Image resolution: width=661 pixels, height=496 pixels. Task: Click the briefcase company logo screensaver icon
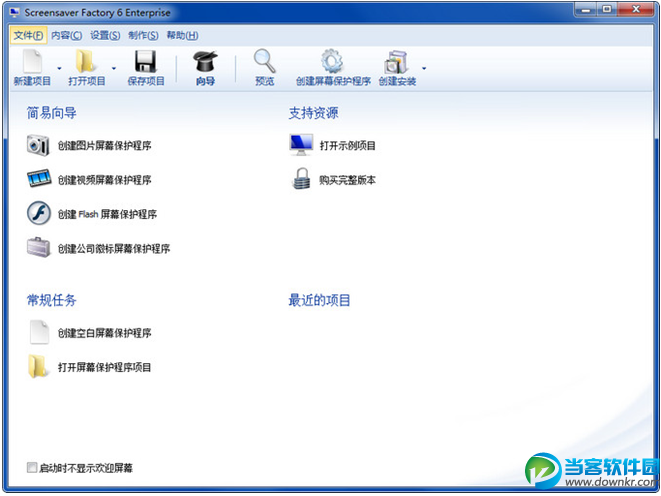click(x=39, y=247)
